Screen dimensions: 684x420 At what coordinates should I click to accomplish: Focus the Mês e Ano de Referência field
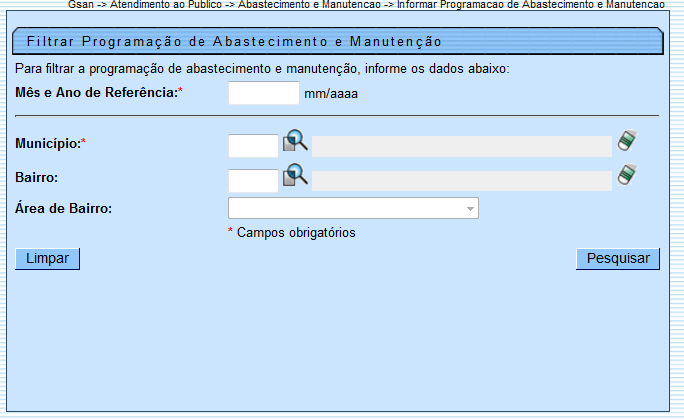[264, 93]
